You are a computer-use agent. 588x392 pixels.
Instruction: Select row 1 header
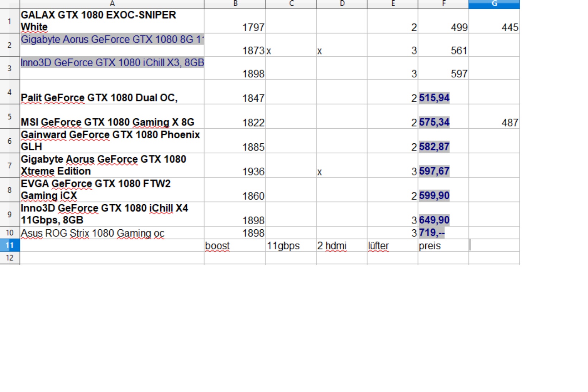tap(10, 21)
